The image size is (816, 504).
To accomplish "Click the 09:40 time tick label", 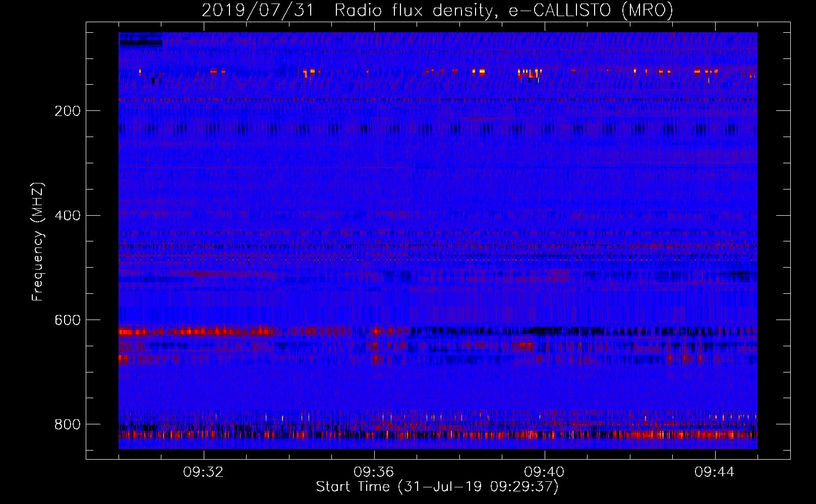I will pyautogui.click(x=544, y=472).
